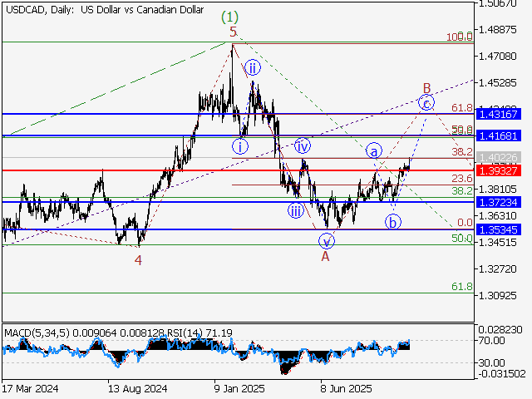532x399 pixels.
Task: Click the 100.0 Fibonacci level label
Action: coord(460,37)
